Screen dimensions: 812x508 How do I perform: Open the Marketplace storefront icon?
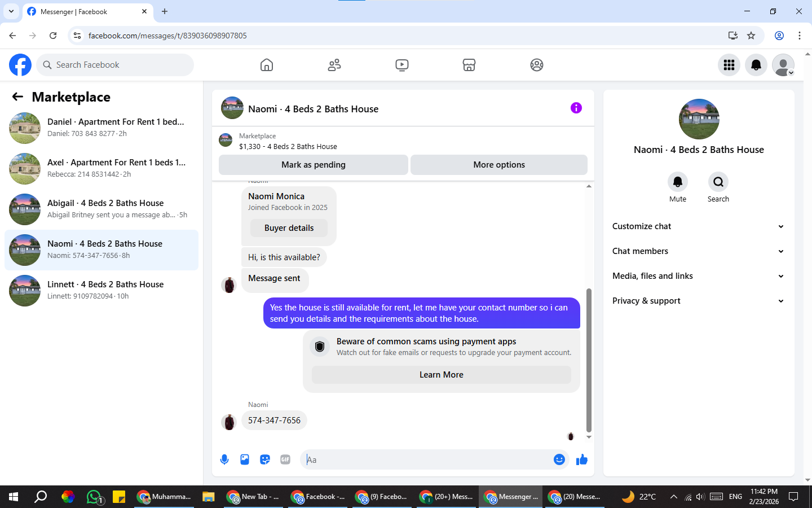click(469, 65)
